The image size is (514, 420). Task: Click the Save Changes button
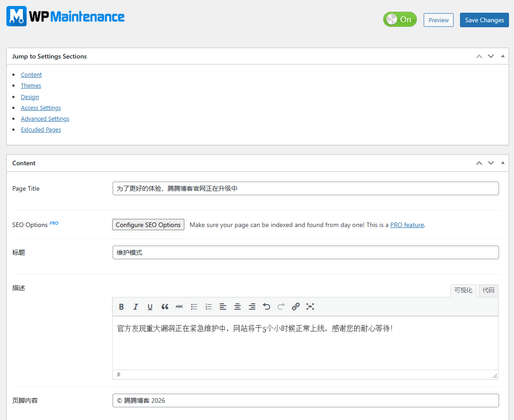[x=484, y=20]
